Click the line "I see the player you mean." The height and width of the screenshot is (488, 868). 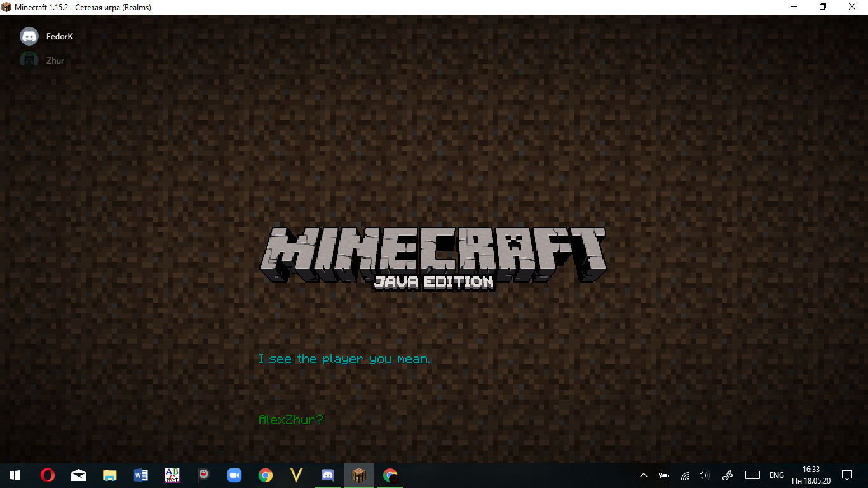(x=344, y=359)
